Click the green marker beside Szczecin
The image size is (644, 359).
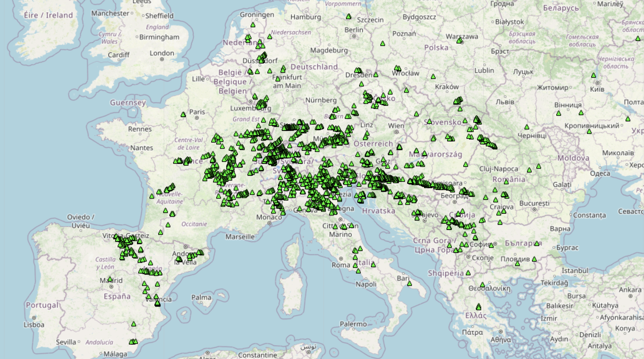(349, 17)
